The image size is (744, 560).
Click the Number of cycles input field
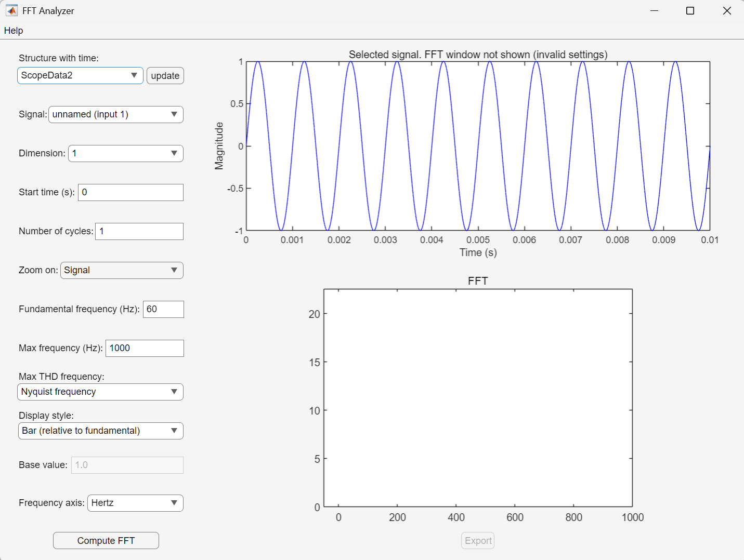[139, 231]
